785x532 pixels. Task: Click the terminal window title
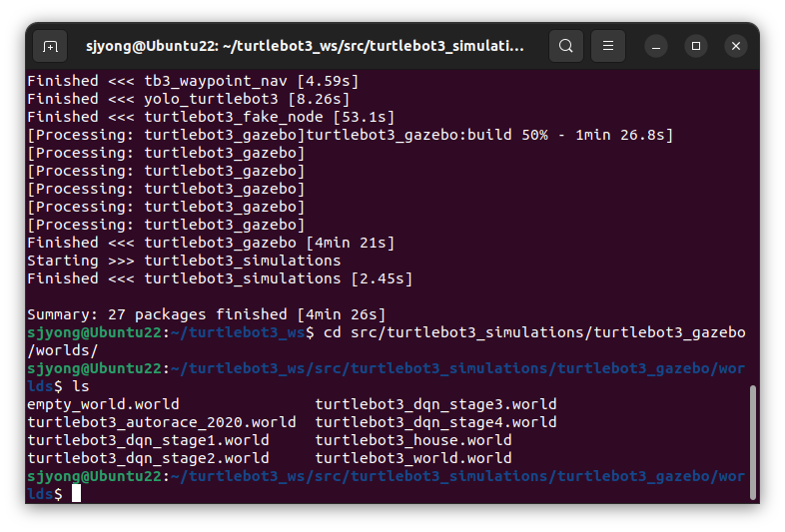[x=305, y=46]
